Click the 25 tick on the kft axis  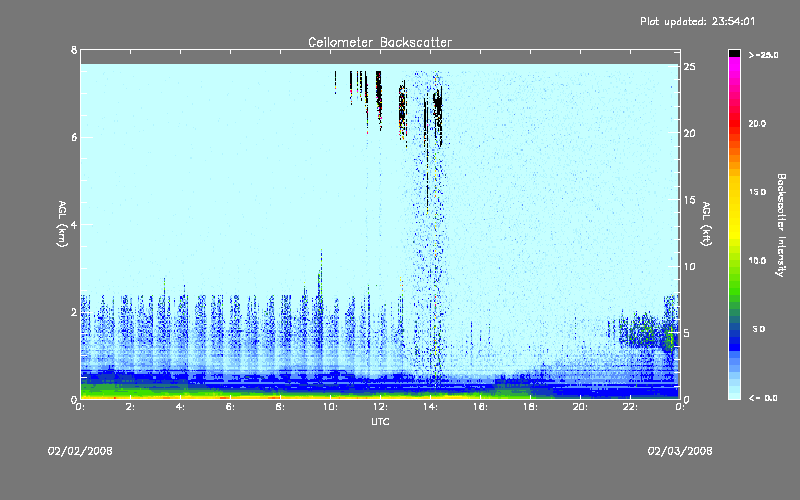tap(689, 67)
